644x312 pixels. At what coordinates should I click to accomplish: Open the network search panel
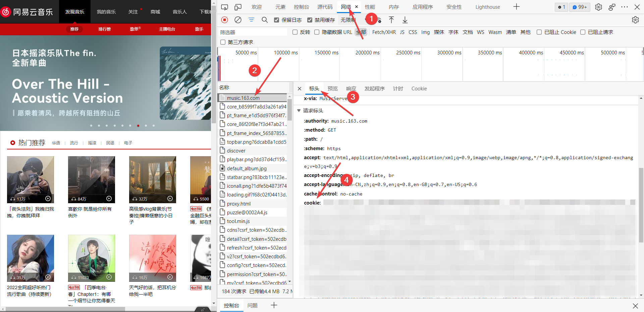(265, 20)
